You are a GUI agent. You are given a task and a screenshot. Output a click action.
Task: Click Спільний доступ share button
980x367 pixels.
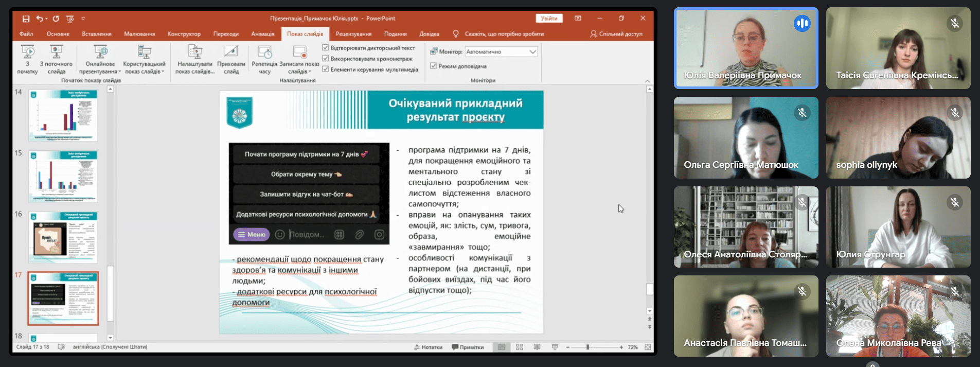point(616,34)
